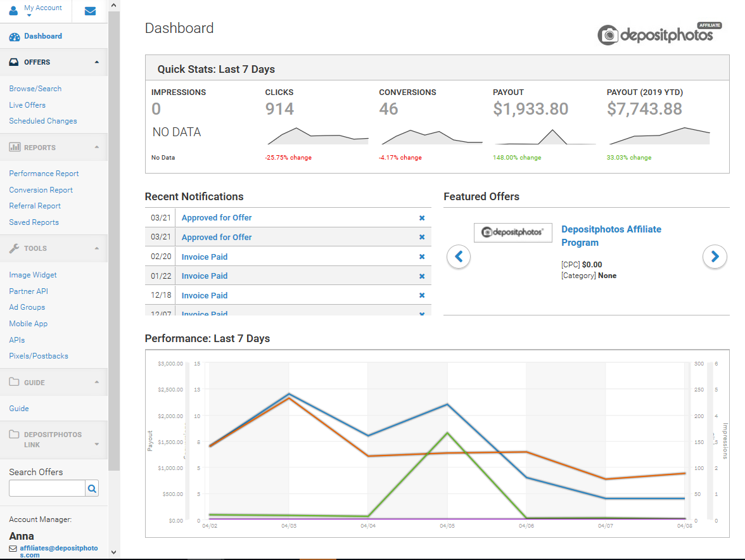Open Pixels/Postbacks

39,356
